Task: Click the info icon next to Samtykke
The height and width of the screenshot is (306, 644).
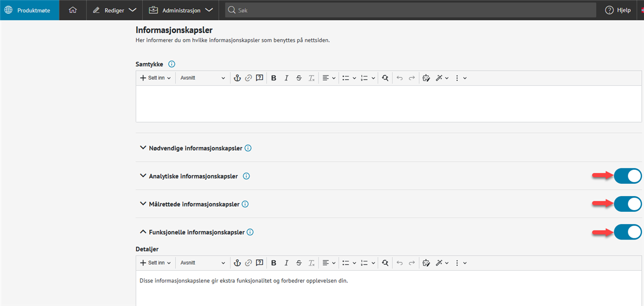Action: (172, 64)
